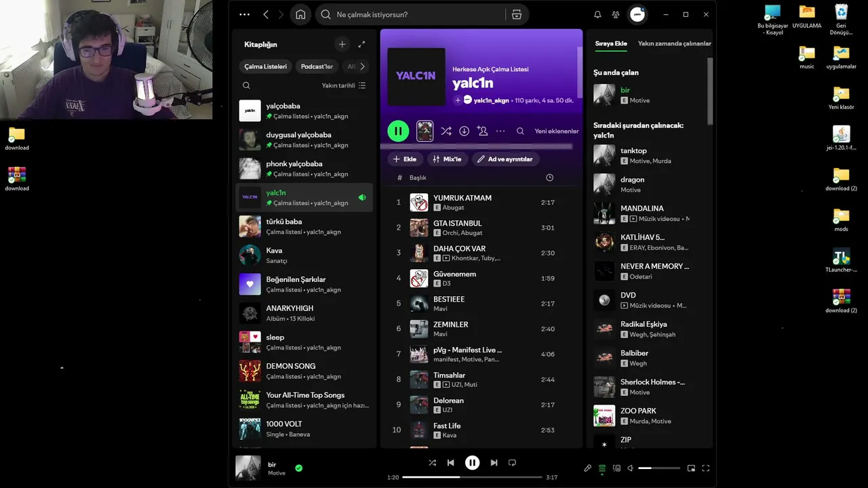Open yalçobaba playlist in library
The width and height of the screenshot is (868, 488).
pos(304,110)
